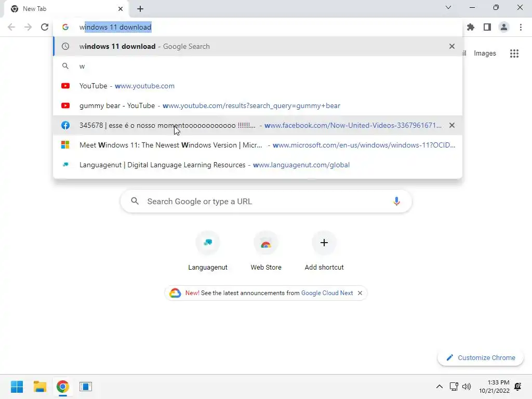Open the volume speaker tray icon
Screen dimensions: 532x399
467,387
